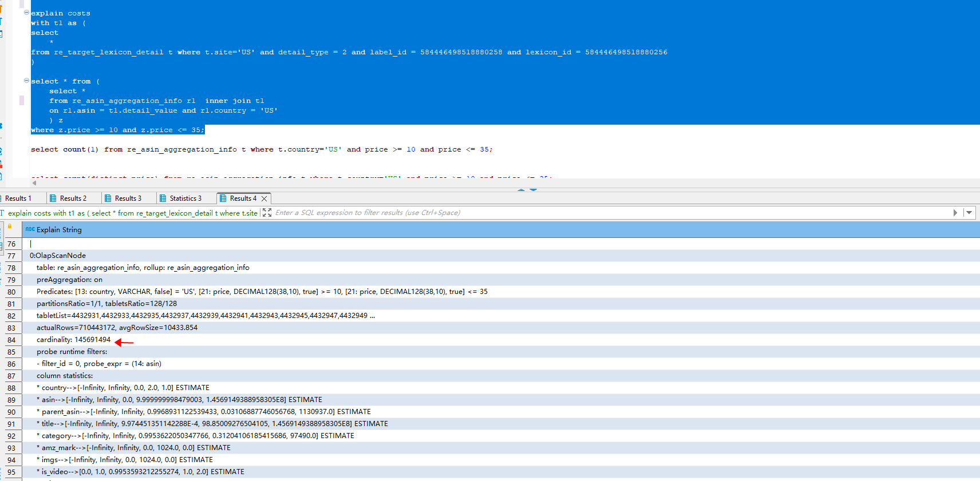Click the Explain String column header

59,230
